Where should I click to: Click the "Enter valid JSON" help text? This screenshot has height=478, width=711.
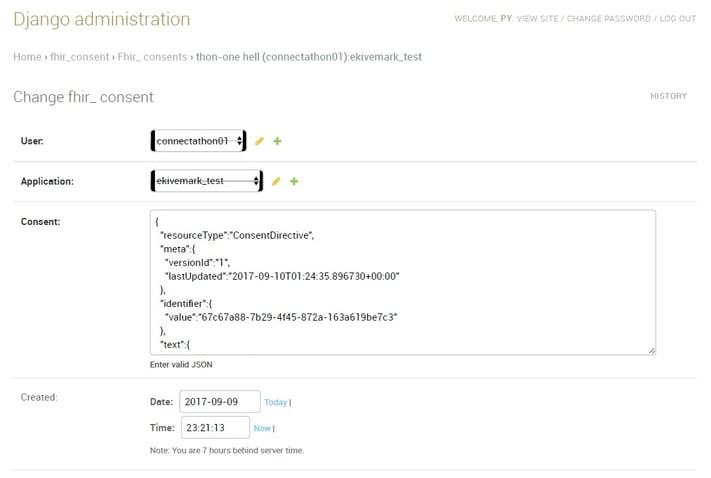pyautogui.click(x=181, y=365)
